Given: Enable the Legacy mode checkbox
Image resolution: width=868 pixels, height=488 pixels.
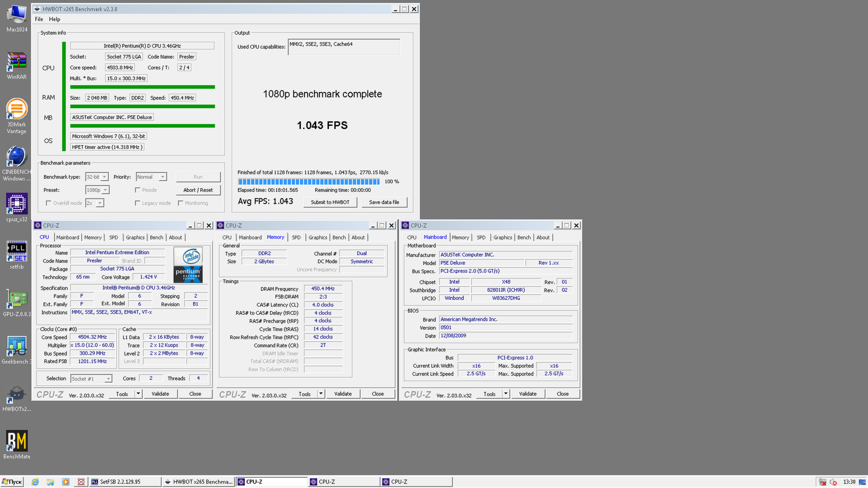Looking at the screenshot, I should [x=137, y=203].
